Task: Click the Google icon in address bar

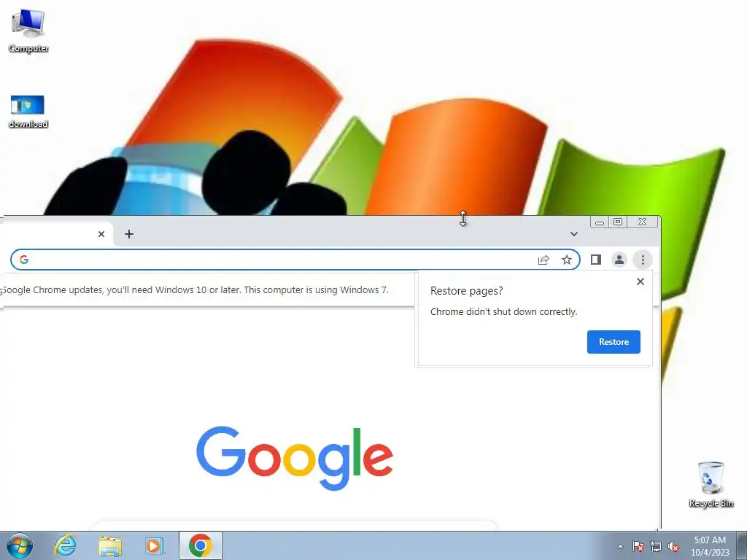Action: [24, 260]
